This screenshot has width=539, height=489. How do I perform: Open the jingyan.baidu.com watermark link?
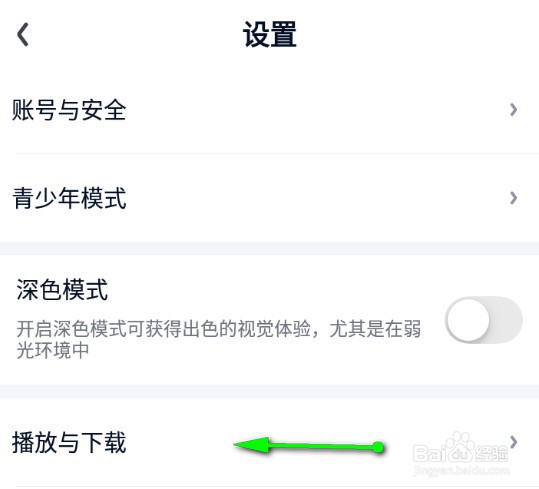pyautogui.click(x=462, y=470)
